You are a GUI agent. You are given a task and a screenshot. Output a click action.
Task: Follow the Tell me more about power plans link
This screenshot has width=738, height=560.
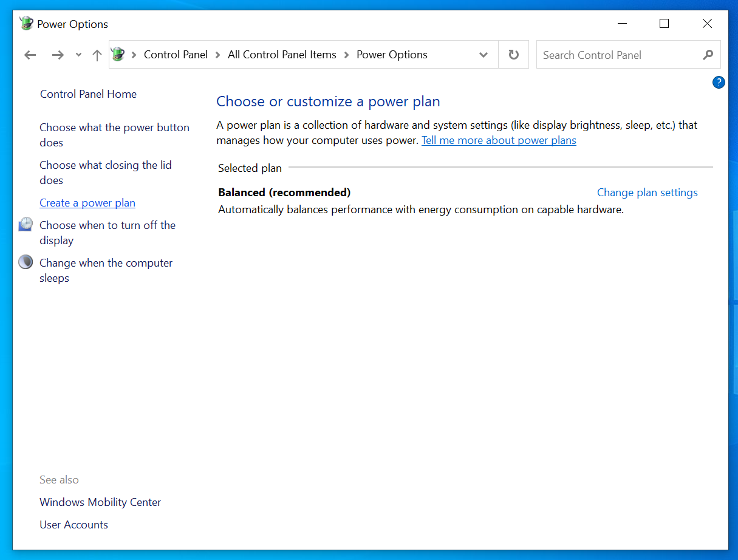[499, 140]
